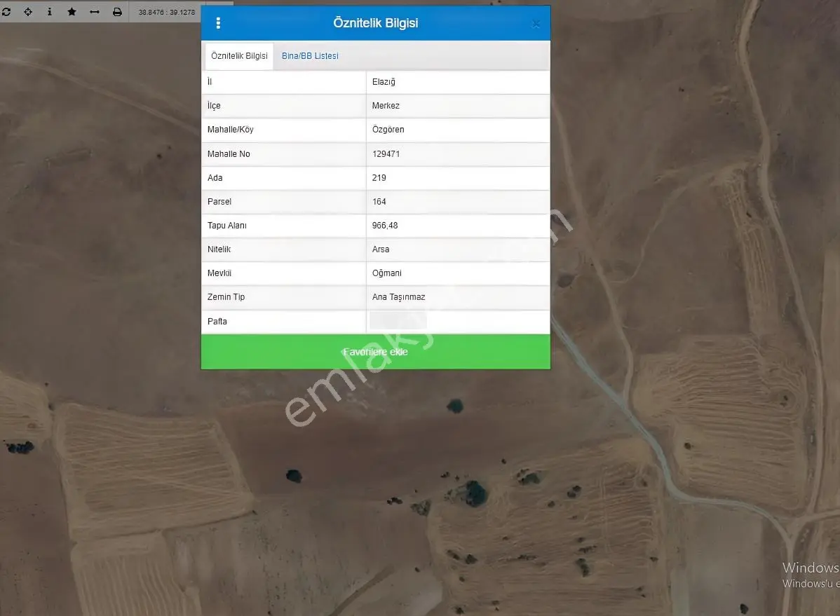Select the Parsel value 164
This screenshot has width=840, height=616.
tap(379, 201)
